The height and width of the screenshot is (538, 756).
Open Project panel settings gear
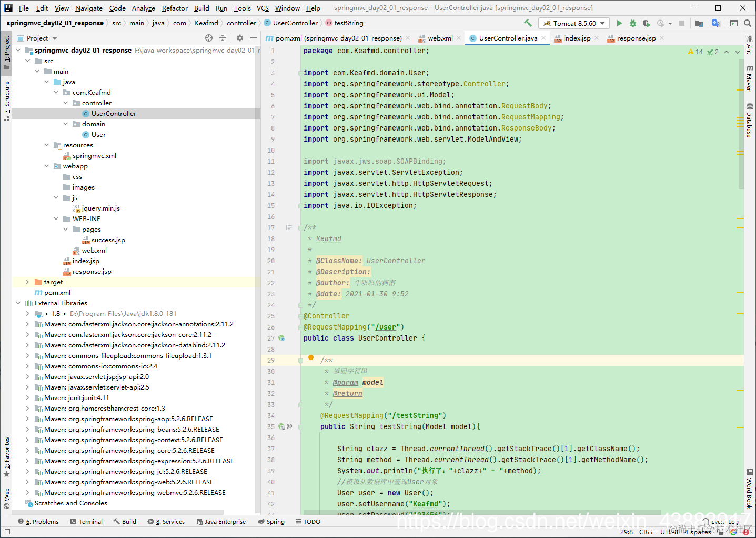(240, 38)
